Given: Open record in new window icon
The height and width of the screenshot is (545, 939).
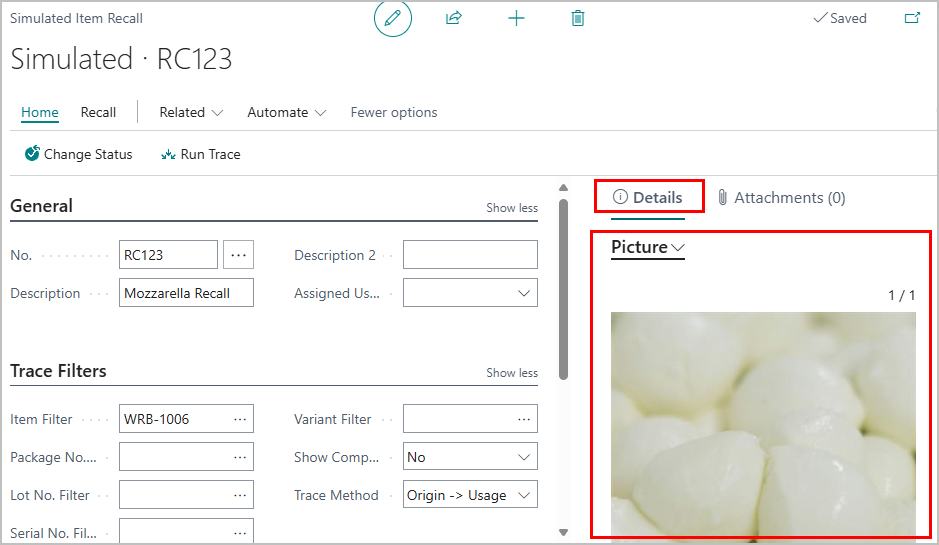Looking at the screenshot, I should point(912,18).
